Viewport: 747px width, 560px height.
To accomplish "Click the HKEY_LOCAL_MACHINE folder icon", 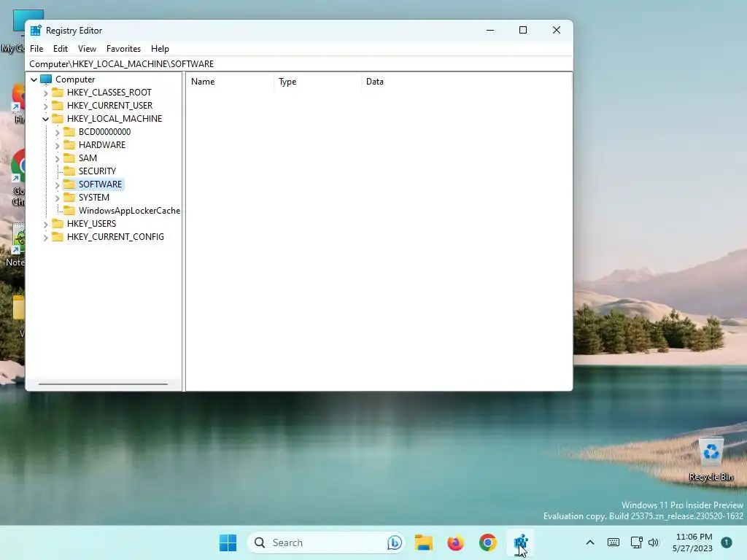I will 58,118.
